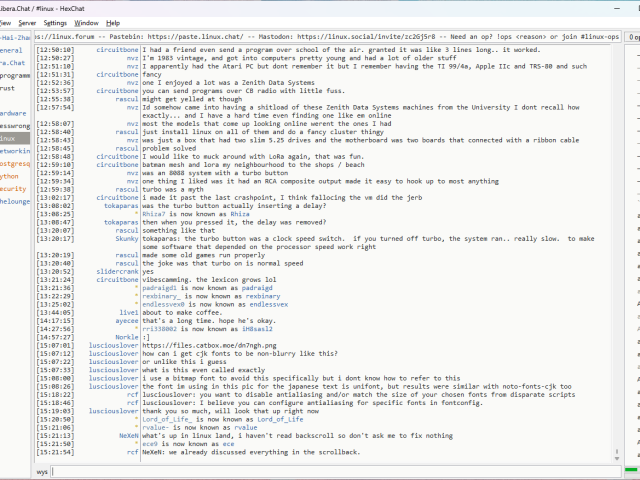This screenshot has width=640, height=480.
Task: Switch to the security channel
Action: click(x=13, y=188)
